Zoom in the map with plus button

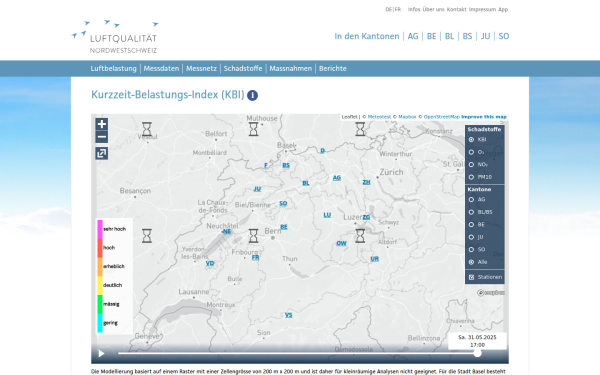(101, 124)
